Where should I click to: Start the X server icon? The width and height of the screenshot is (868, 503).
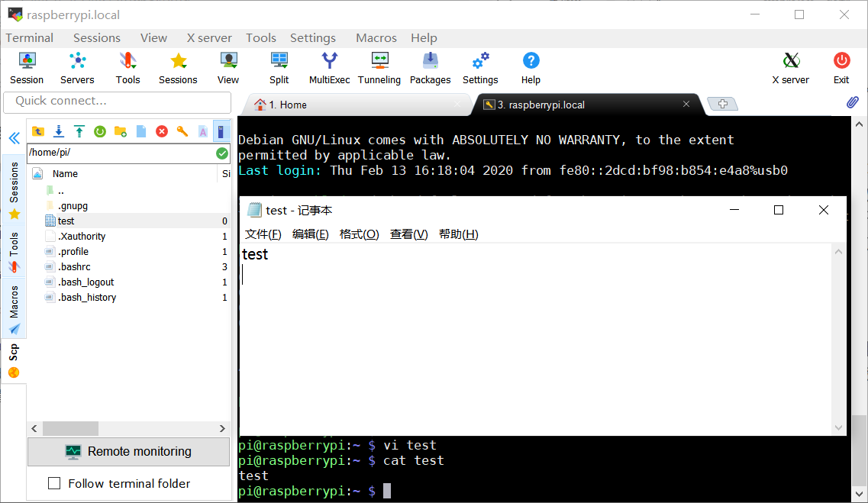click(790, 68)
